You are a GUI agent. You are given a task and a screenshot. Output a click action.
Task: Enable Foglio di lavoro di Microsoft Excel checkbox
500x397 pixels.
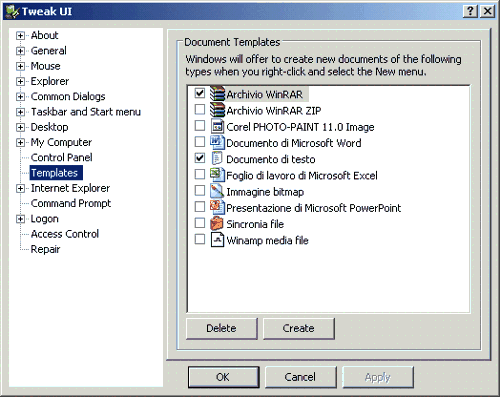[200, 174]
